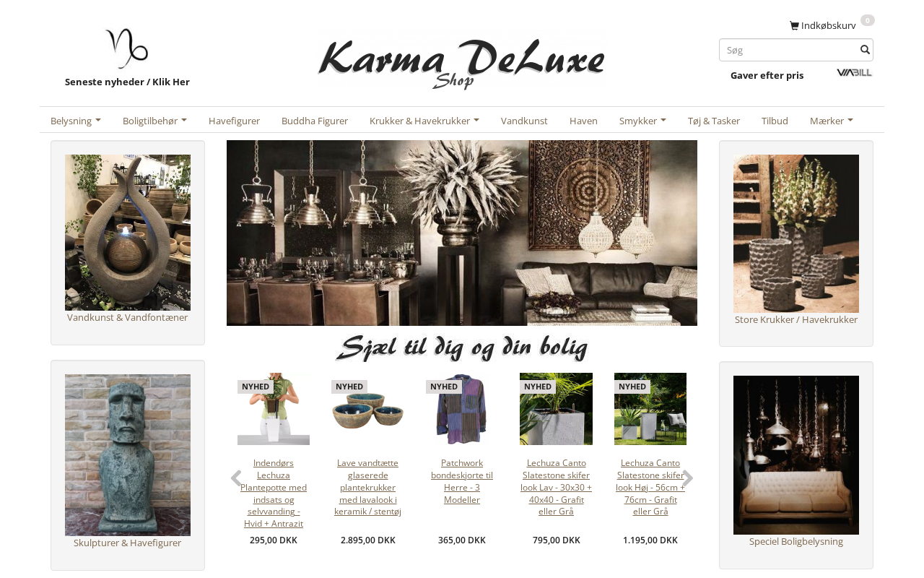
Task: Go to previous carousel products arrow
Action: [236, 478]
